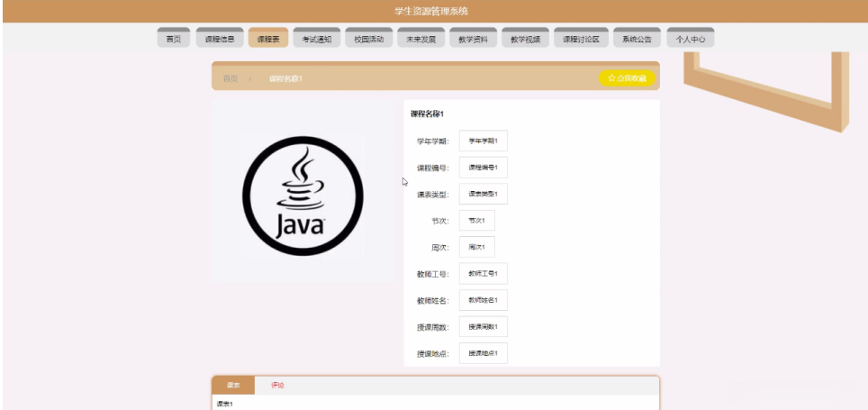Screen dimensions: 868x410
Task: Click the 学生资源管理系统 site title
Action: point(431,11)
